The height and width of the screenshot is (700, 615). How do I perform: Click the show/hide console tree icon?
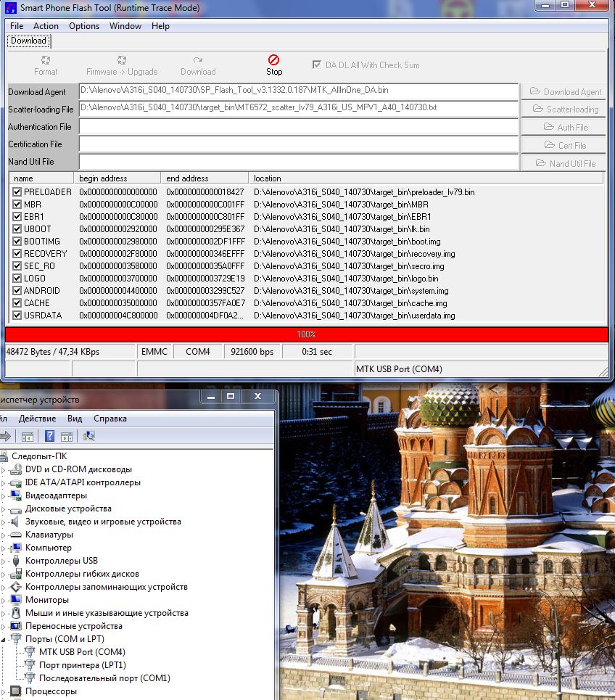pos(28,436)
